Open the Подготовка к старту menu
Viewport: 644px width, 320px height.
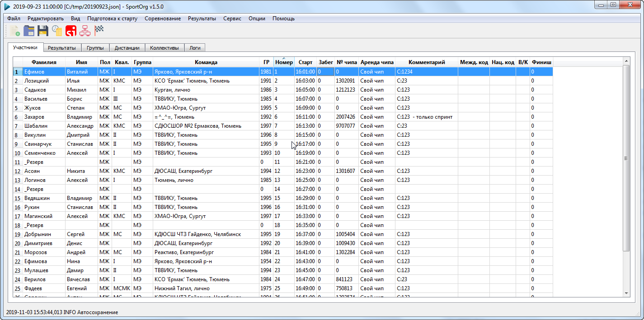click(112, 19)
